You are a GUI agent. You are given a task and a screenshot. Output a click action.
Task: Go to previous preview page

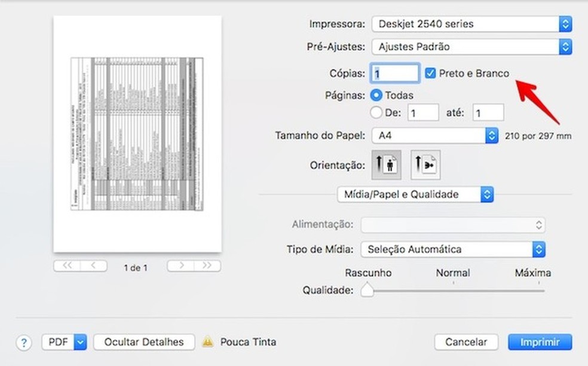point(94,266)
